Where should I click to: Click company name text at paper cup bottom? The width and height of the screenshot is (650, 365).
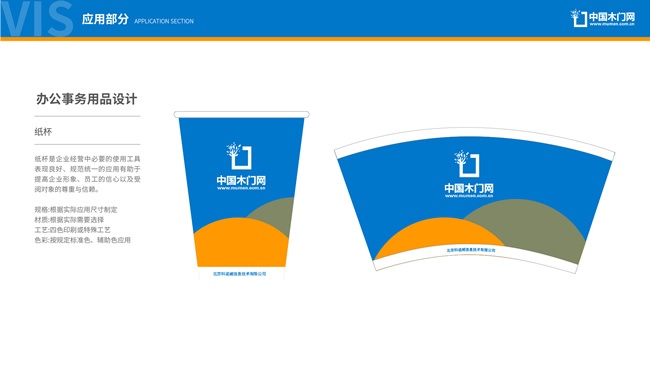(x=240, y=274)
